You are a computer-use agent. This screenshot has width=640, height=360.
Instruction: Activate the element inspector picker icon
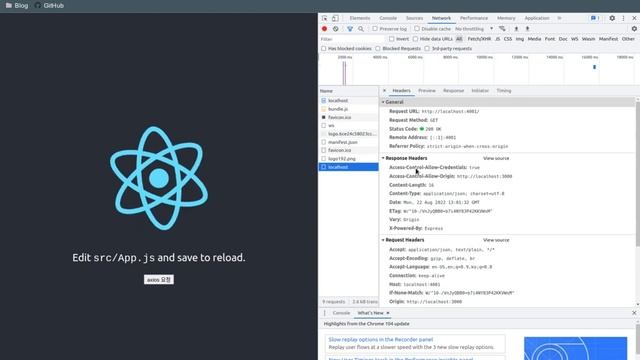[324, 18]
